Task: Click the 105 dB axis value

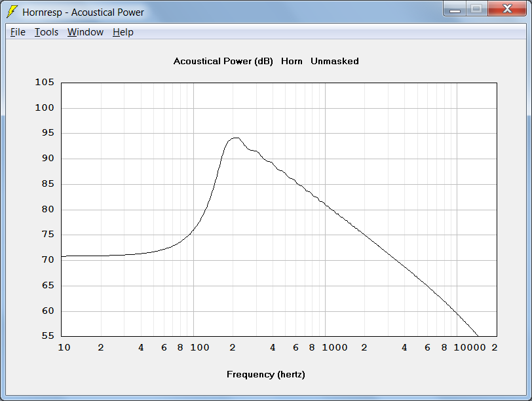Action: click(x=45, y=83)
